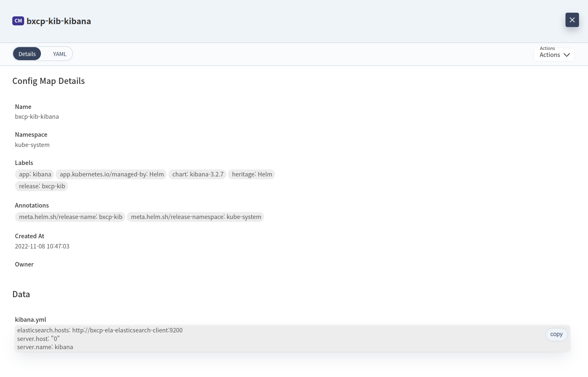Click the namespace value kube-system

32,145
